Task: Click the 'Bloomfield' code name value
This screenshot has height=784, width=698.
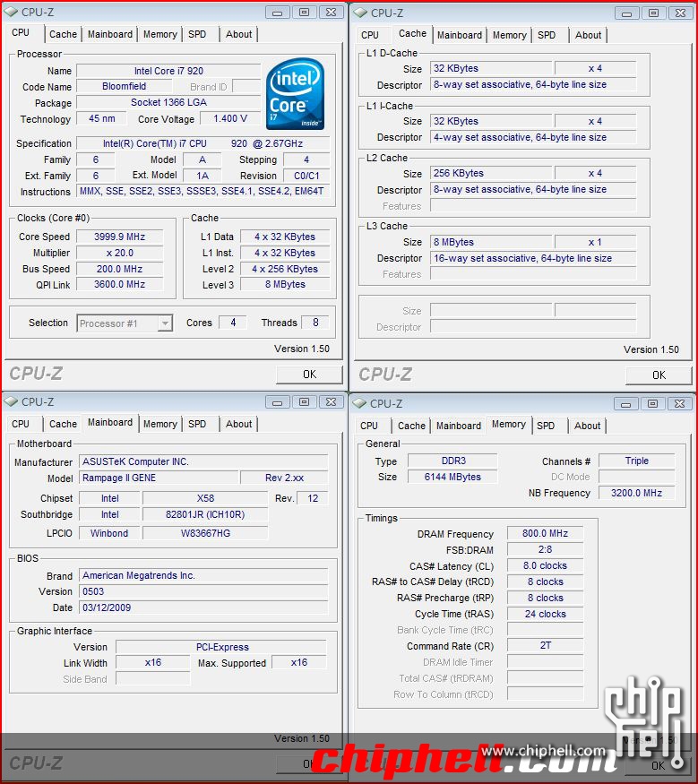Action: point(124,87)
